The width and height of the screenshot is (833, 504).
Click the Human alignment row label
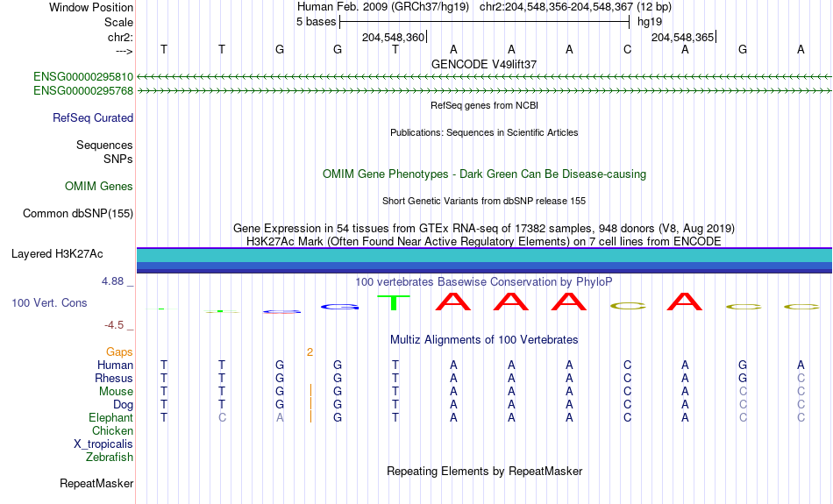[115, 366]
